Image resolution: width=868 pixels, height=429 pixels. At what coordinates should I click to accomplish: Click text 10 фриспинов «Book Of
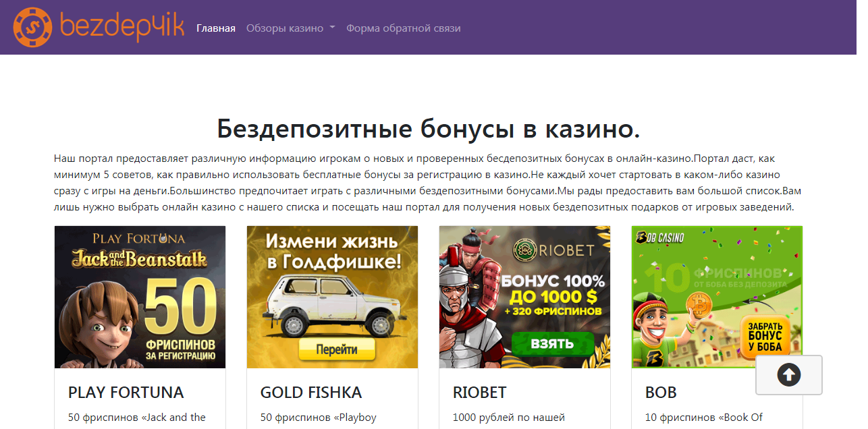[704, 418]
